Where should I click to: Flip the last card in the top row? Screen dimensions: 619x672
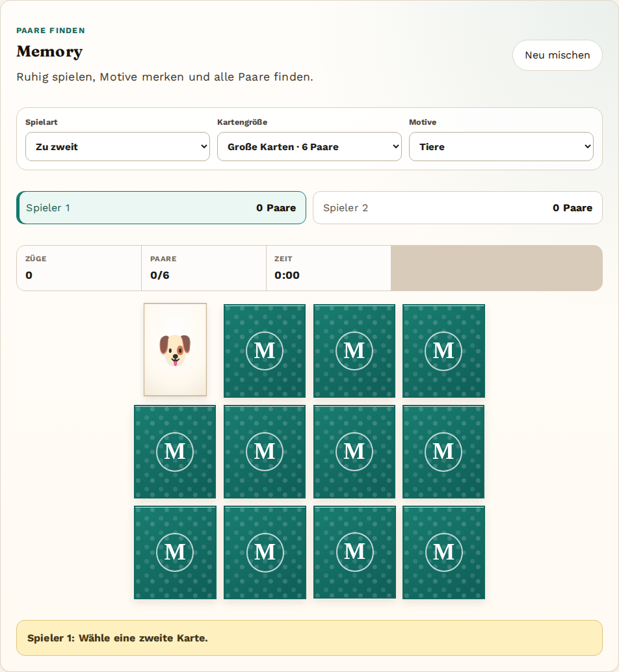tap(443, 351)
